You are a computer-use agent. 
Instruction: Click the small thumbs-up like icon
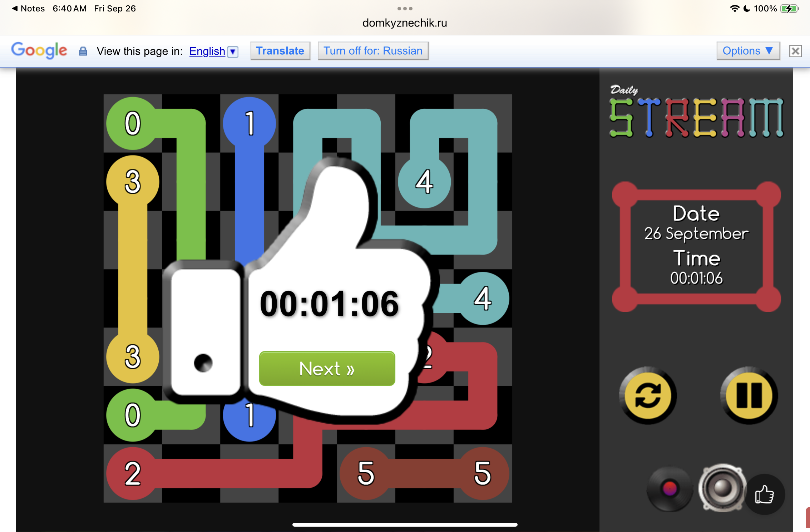(764, 495)
